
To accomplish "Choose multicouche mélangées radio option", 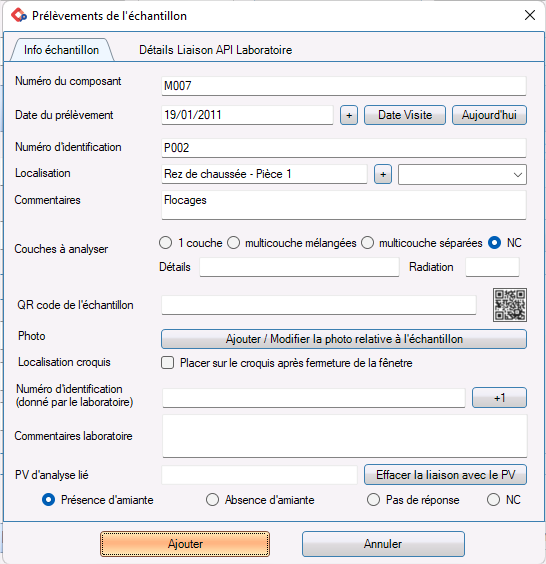I will pos(233,243).
